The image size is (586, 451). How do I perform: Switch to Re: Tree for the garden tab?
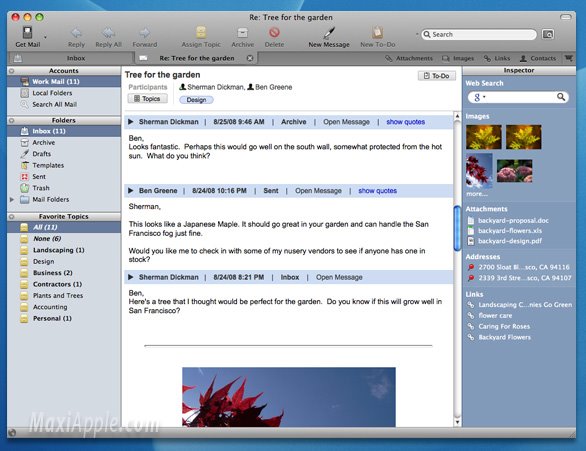196,58
